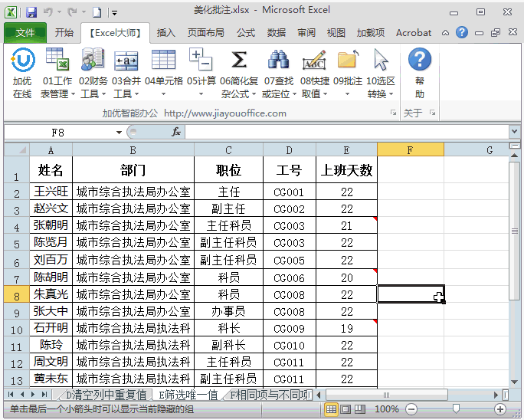Adjust the zoom slider handle
This screenshot has height=420, width=524.
pos(456,409)
